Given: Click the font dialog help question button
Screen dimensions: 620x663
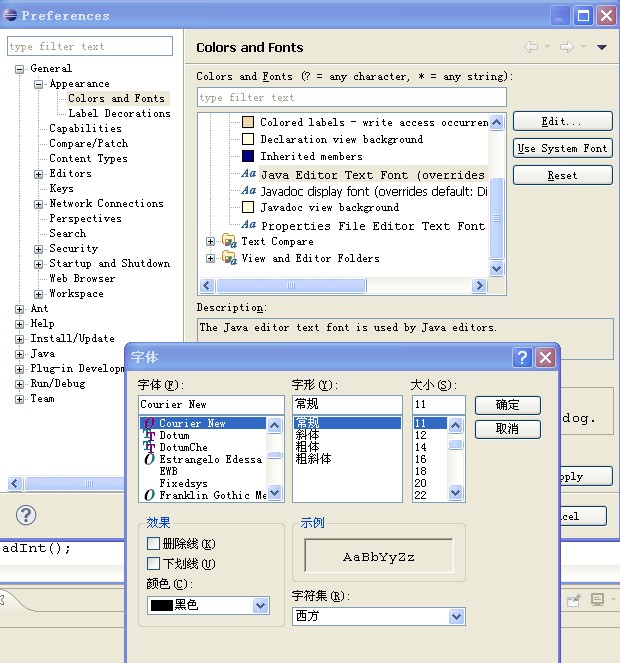Looking at the screenshot, I should [x=522, y=358].
